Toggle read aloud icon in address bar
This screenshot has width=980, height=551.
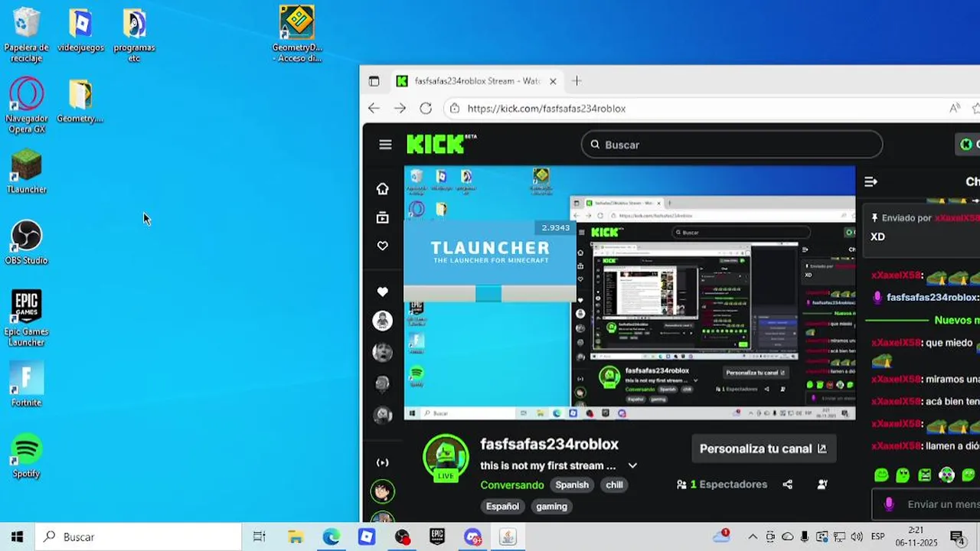[x=955, y=109]
